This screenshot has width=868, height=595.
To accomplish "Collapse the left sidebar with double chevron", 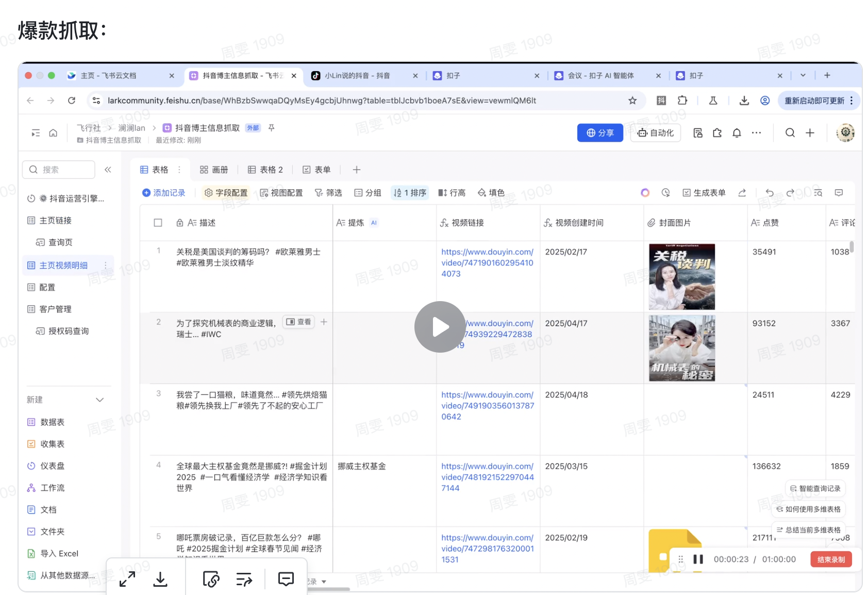I will [x=108, y=170].
